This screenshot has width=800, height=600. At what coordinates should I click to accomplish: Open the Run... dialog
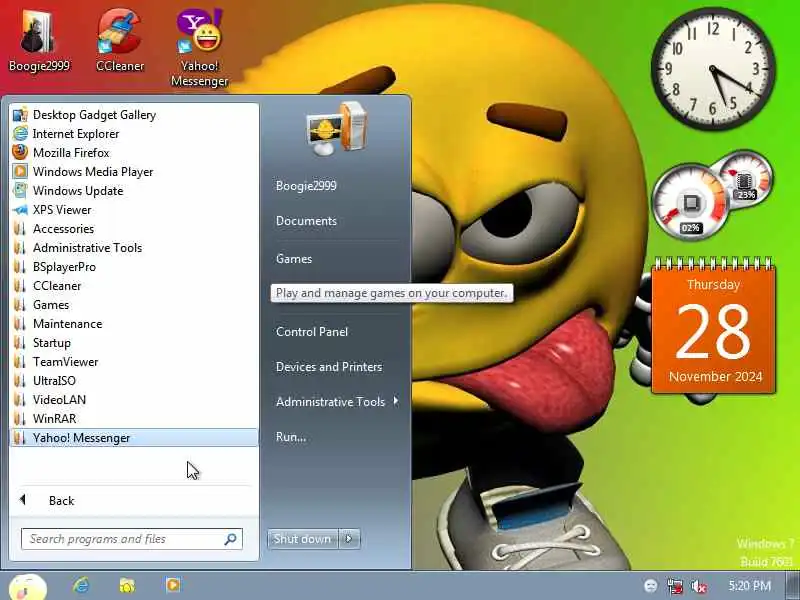tap(291, 437)
